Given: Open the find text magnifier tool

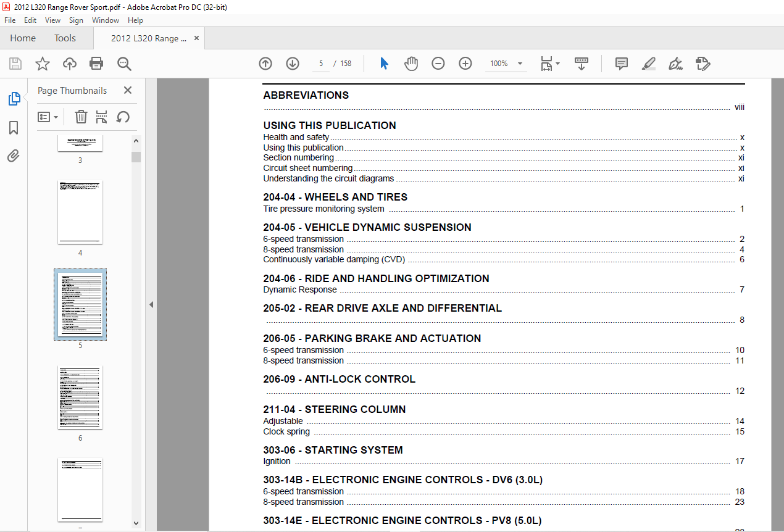Looking at the screenshot, I should (124, 64).
